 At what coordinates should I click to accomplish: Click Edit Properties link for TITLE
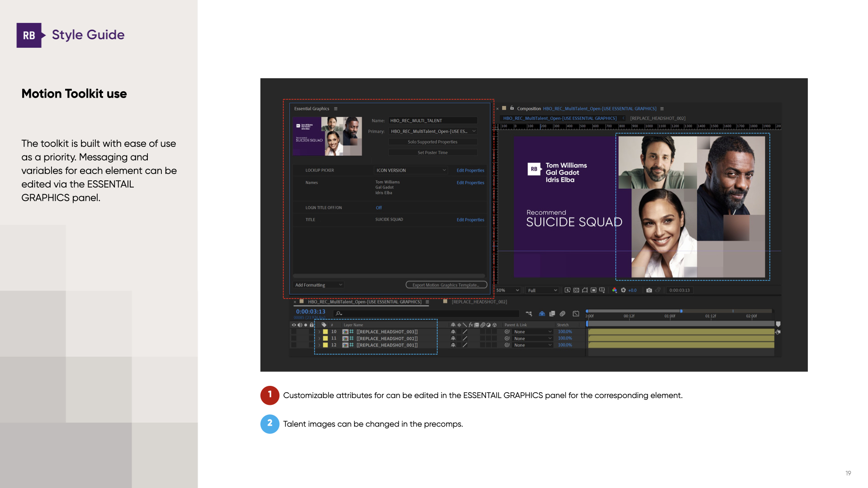tap(470, 220)
